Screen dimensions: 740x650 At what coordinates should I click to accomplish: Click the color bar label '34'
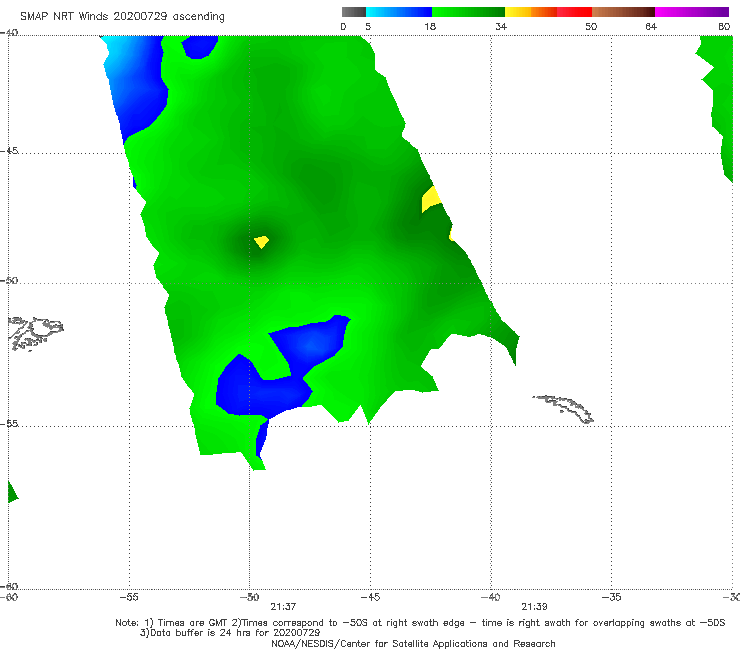501,26
